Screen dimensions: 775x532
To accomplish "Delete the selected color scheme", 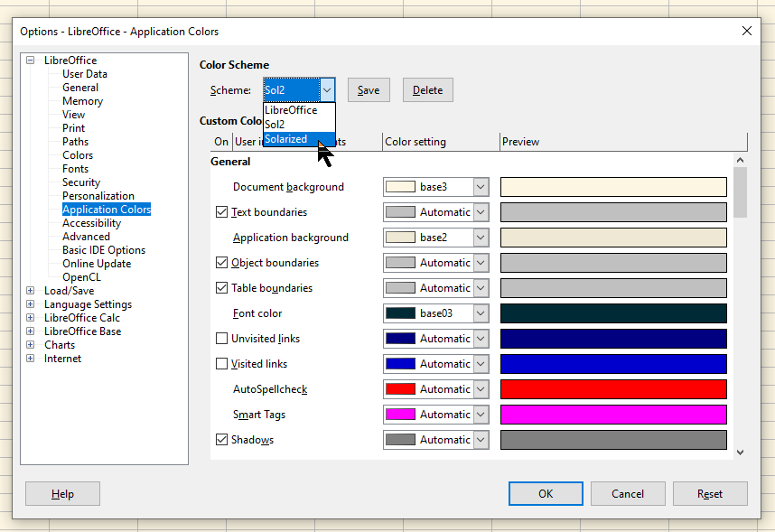I will 427,90.
